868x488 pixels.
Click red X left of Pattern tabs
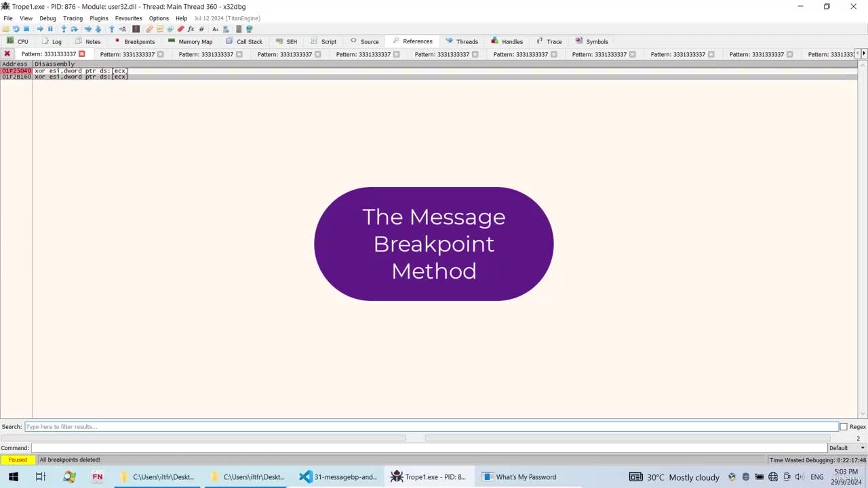[x=7, y=54]
